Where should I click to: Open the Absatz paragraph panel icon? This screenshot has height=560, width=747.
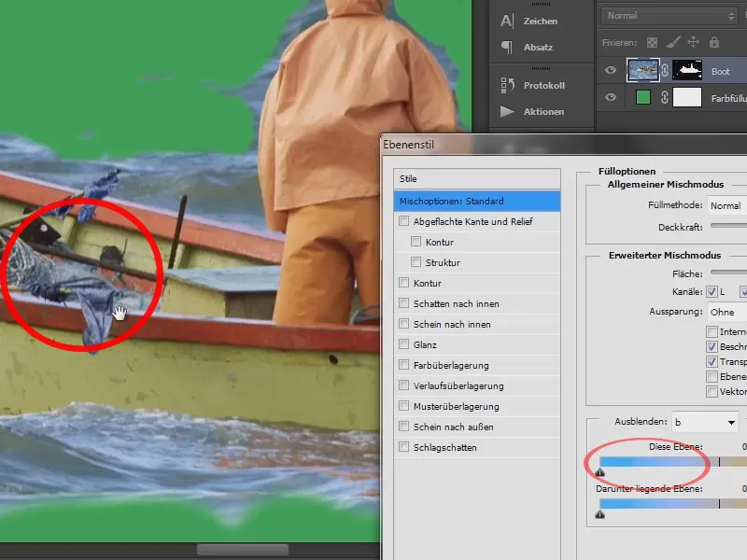click(x=507, y=48)
